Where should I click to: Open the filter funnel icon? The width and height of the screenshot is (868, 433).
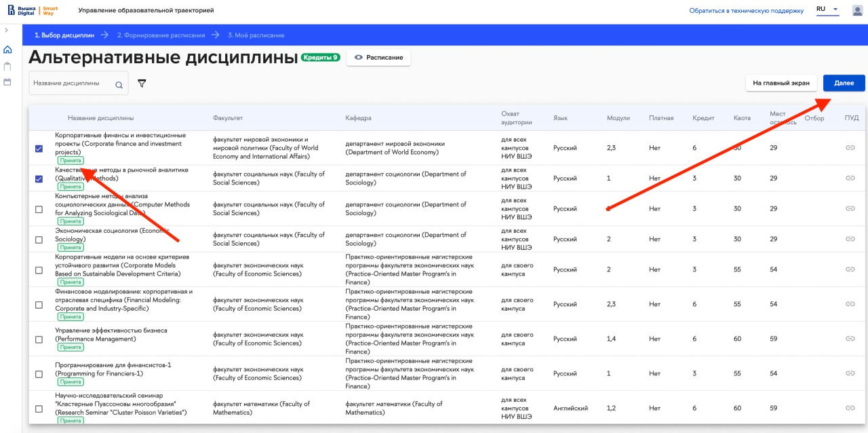pyautogui.click(x=142, y=83)
